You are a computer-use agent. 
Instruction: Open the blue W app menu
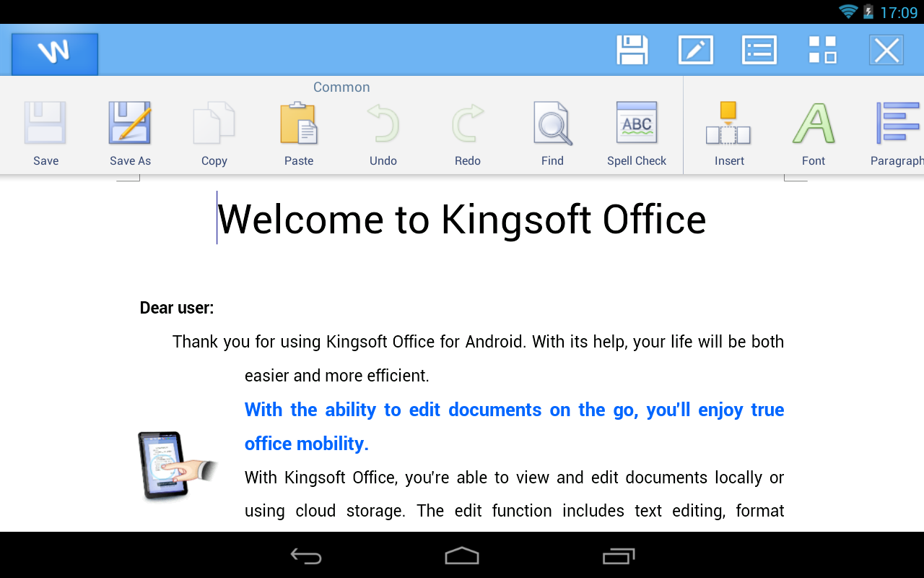pyautogui.click(x=55, y=53)
